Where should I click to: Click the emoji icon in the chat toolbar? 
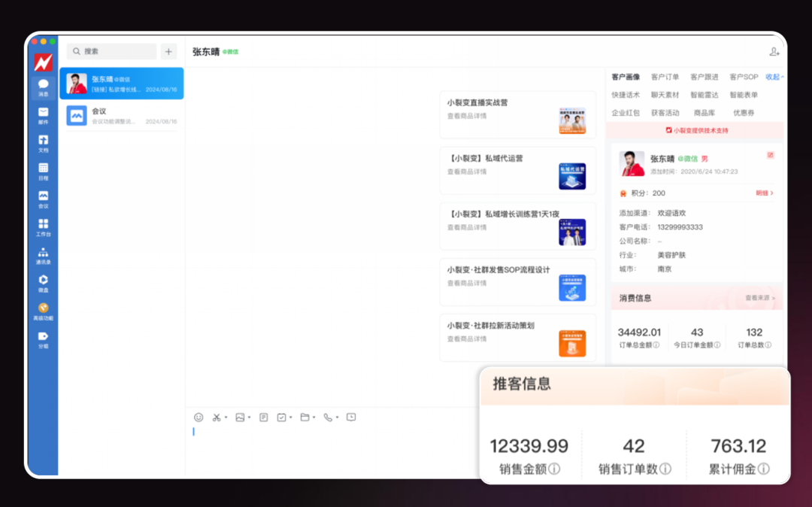198,417
